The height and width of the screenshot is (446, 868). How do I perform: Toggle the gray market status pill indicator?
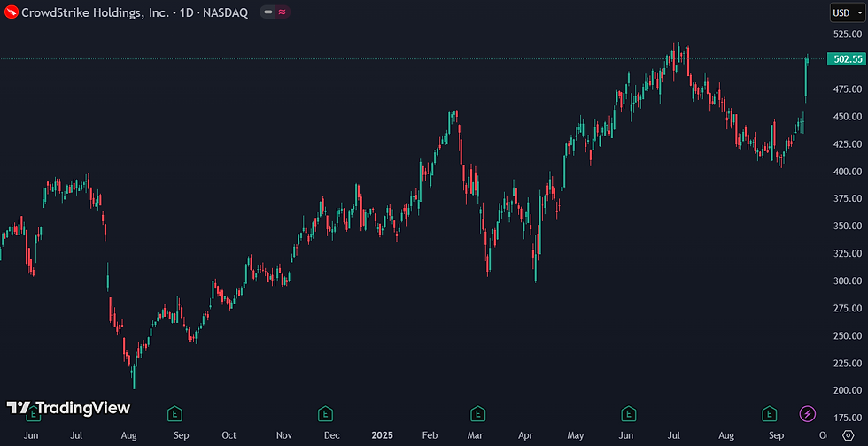coord(268,12)
